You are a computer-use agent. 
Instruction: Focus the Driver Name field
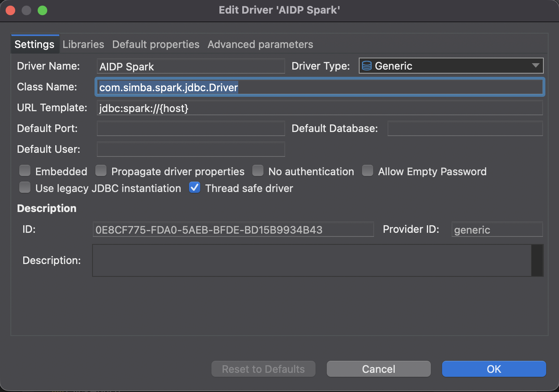tap(191, 66)
